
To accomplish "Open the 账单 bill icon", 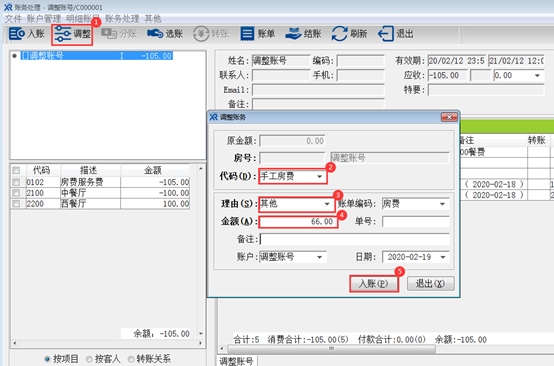I will 258,34.
